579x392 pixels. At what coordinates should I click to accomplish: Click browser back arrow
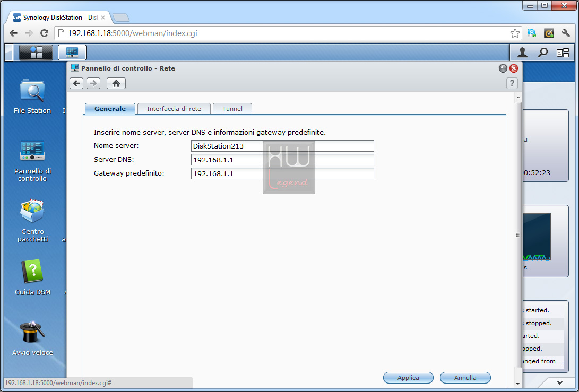point(14,33)
